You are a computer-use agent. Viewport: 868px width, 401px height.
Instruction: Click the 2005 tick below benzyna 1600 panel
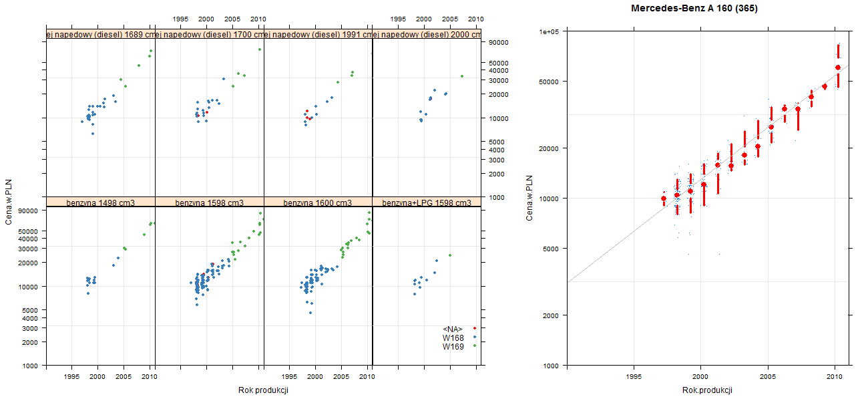341,377
